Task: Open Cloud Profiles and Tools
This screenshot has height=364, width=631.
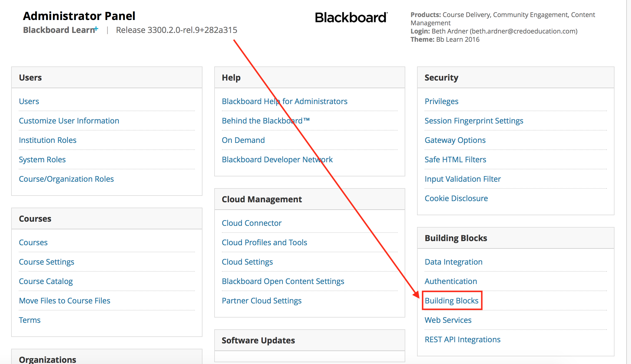Action: [x=264, y=242]
